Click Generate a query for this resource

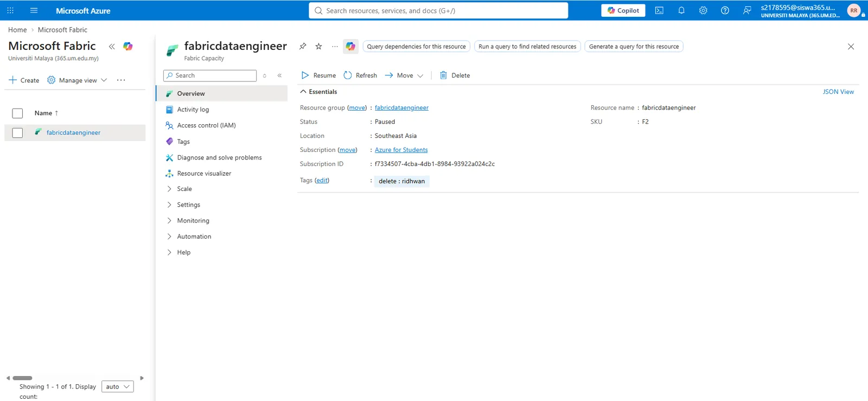(x=634, y=46)
